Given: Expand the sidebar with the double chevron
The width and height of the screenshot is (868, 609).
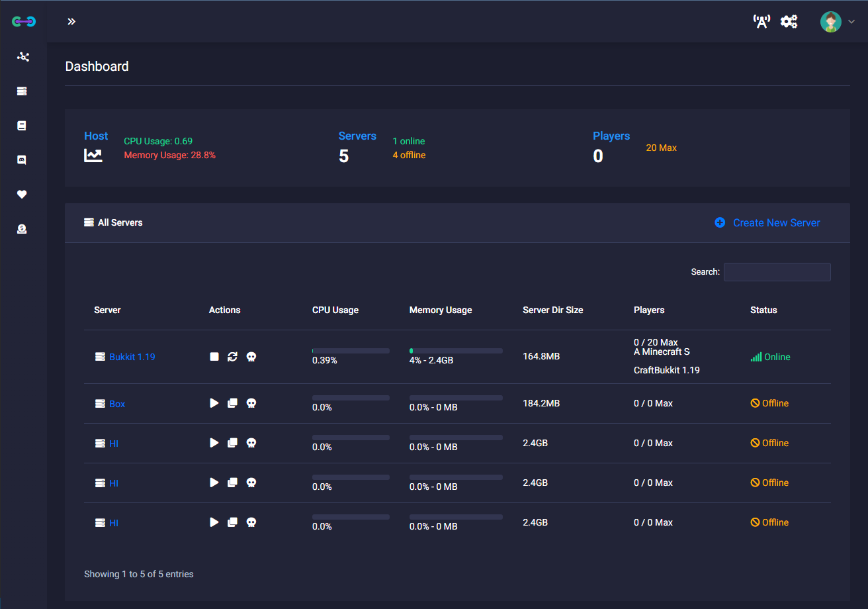Looking at the screenshot, I should click(71, 22).
